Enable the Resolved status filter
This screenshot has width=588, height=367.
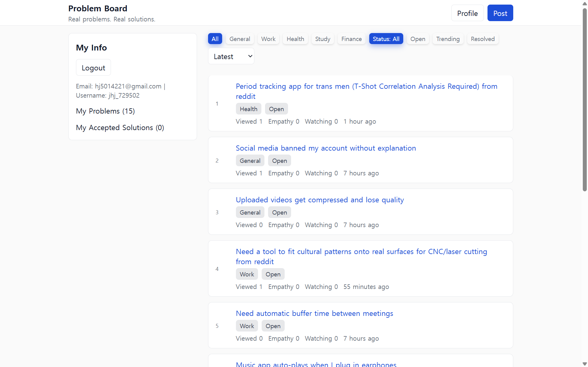pyautogui.click(x=483, y=39)
